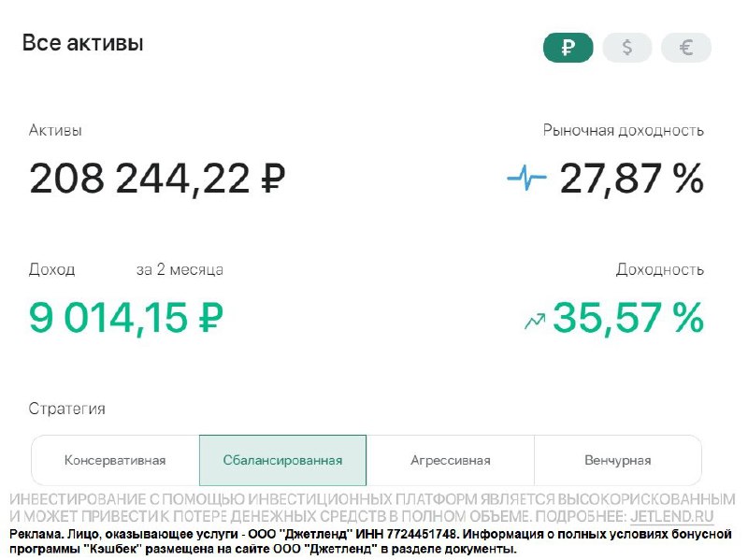Viewport: 748px width, 560px height.
Task: Click the Стратегия section label
Action: [x=67, y=409]
